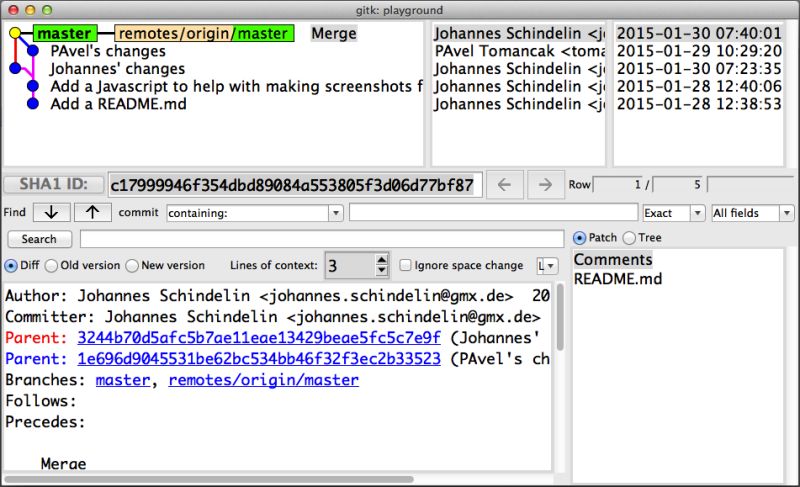Click the date 2015-01-30 07:40:01
Screen dimensions: 800x487
coord(699,34)
